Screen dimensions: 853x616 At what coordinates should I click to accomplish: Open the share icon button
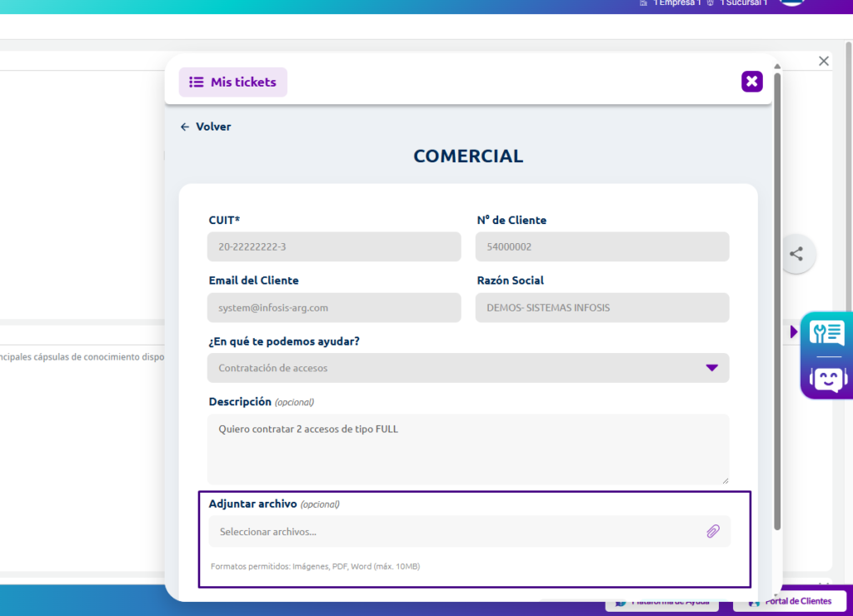796,254
